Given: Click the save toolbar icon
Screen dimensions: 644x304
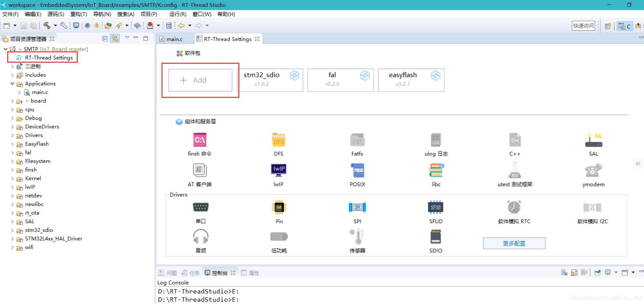Looking at the screenshot, I should coord(24,26).
